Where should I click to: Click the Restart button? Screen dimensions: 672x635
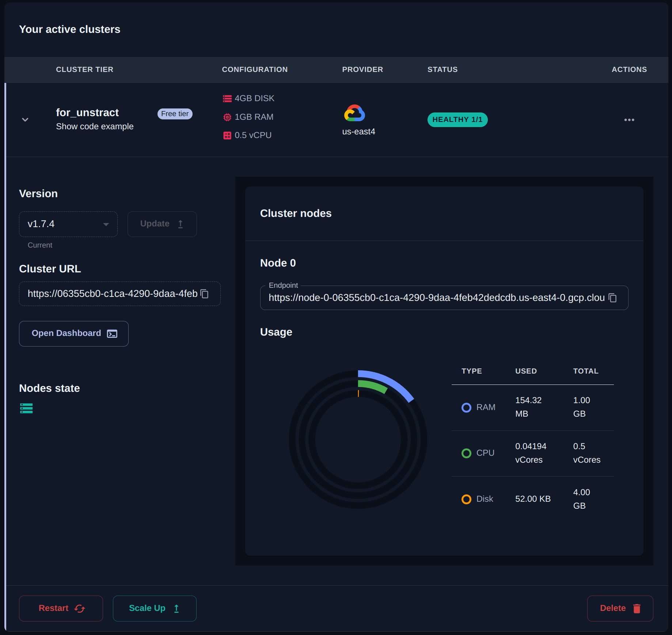(x=61, y=608)
